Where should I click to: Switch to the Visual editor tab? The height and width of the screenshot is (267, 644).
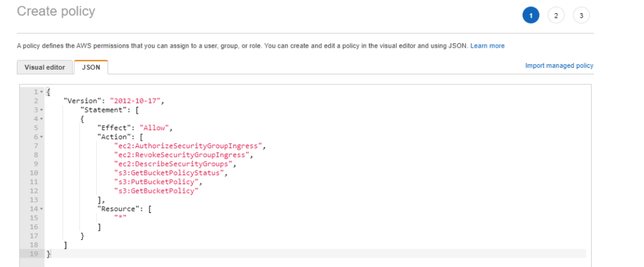[45, 67]
